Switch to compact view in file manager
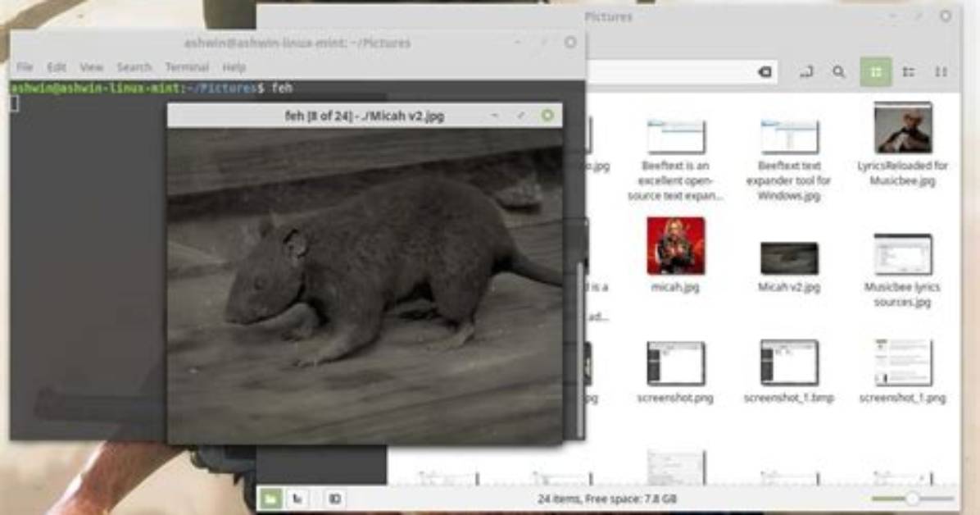 [941, 72]
